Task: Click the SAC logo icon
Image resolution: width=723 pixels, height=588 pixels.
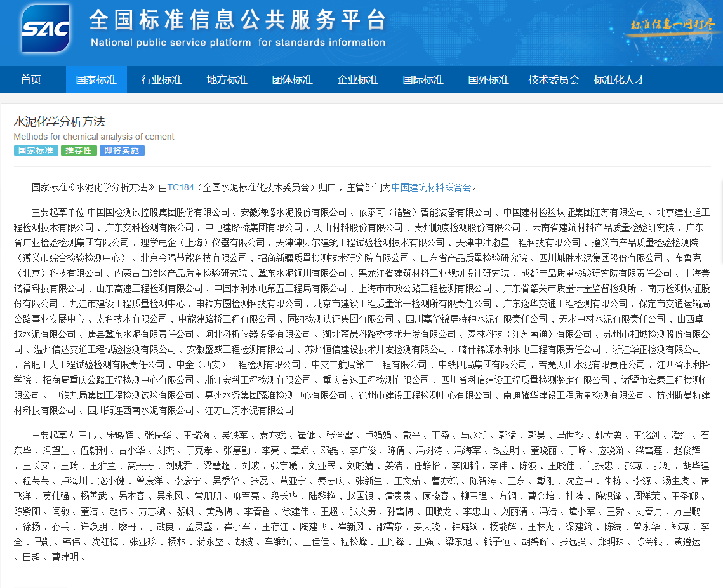Action: pos(45,29)
